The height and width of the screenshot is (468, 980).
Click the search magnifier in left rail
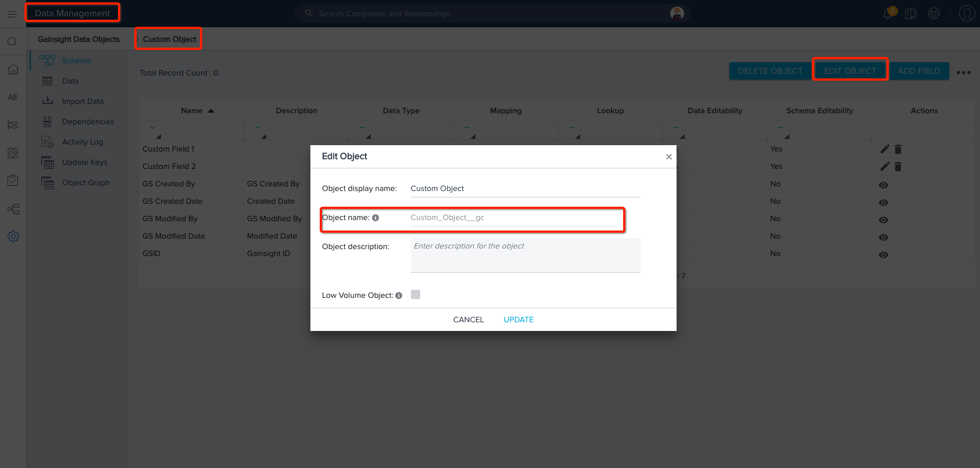click(x=12, y=42)
